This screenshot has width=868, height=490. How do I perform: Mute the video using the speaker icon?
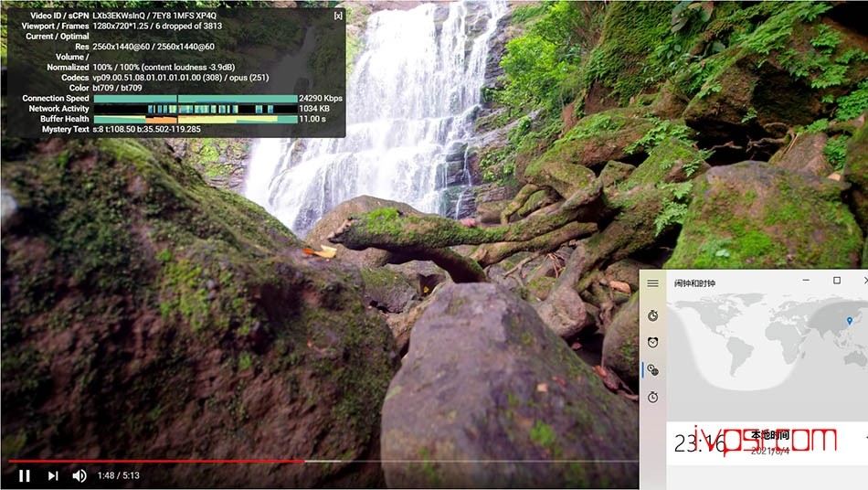click(79, 475)
